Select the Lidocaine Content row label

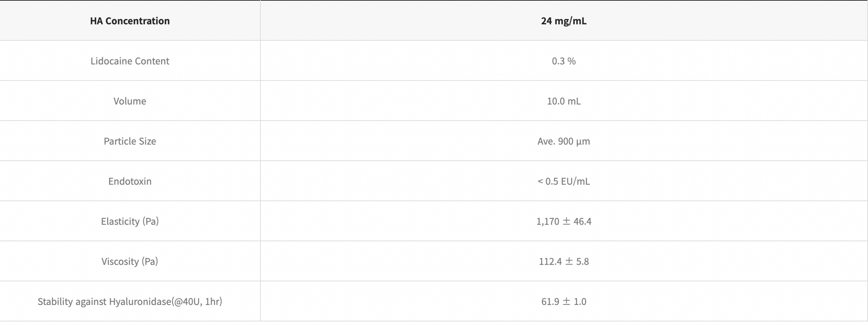[130, 61]
